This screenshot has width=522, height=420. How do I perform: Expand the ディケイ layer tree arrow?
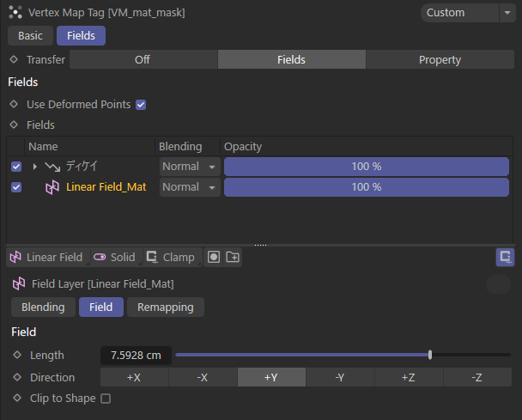coord(34,167)
